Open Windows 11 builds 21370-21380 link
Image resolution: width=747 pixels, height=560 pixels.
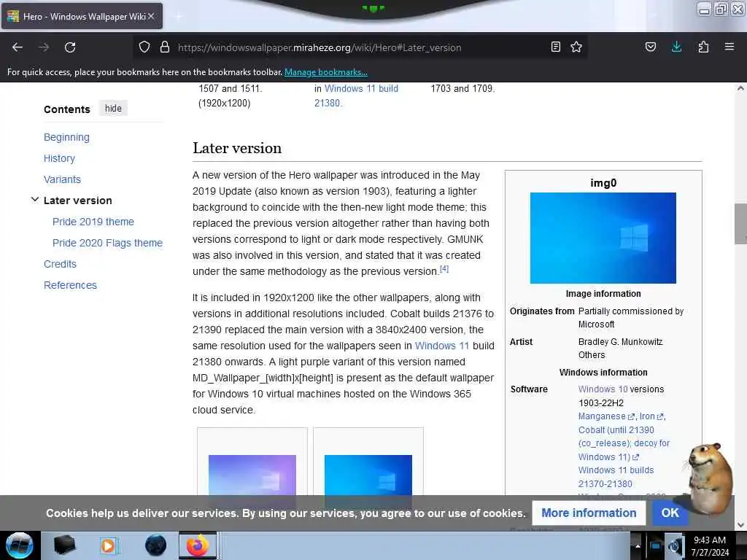(616, 477)
